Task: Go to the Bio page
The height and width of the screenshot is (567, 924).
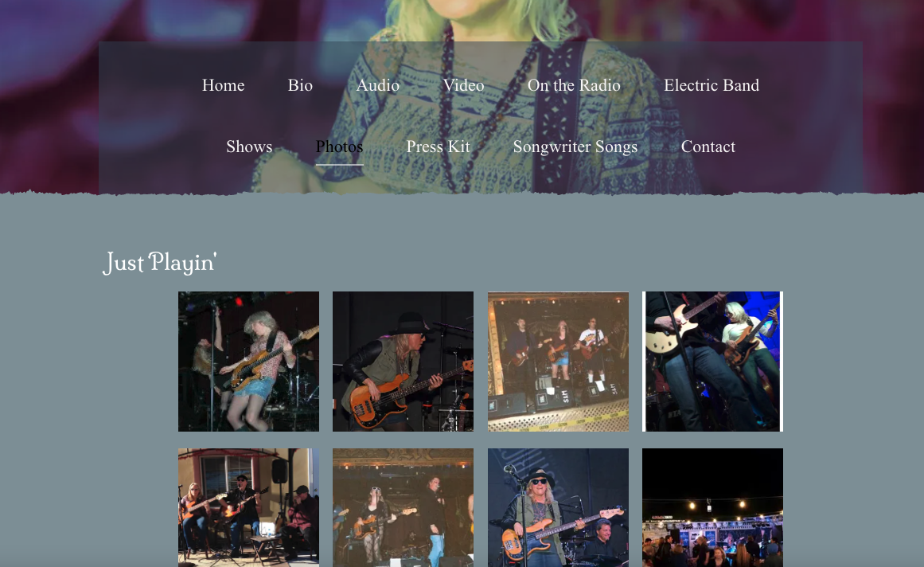Action: click(x=300, y=85)
